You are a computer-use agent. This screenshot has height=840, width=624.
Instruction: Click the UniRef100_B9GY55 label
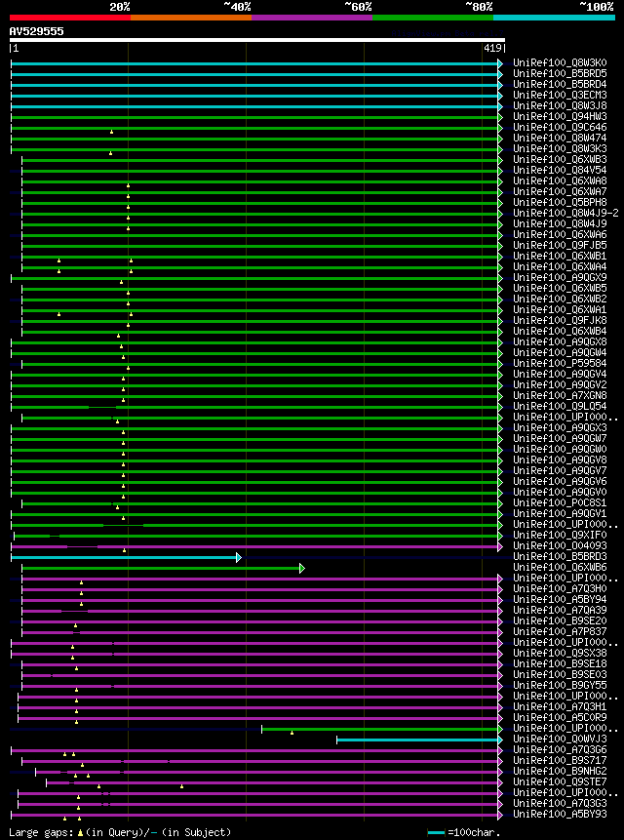(560, 685)
